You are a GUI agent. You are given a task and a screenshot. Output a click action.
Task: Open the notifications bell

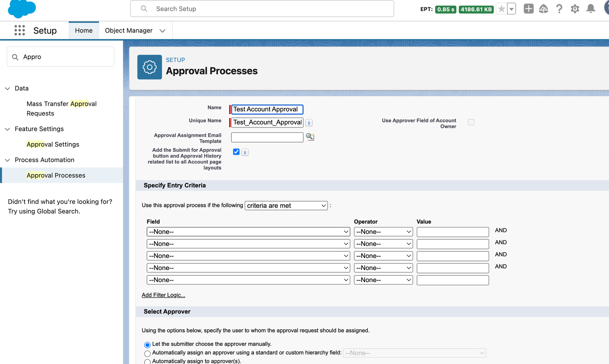[x=591, y=9]
